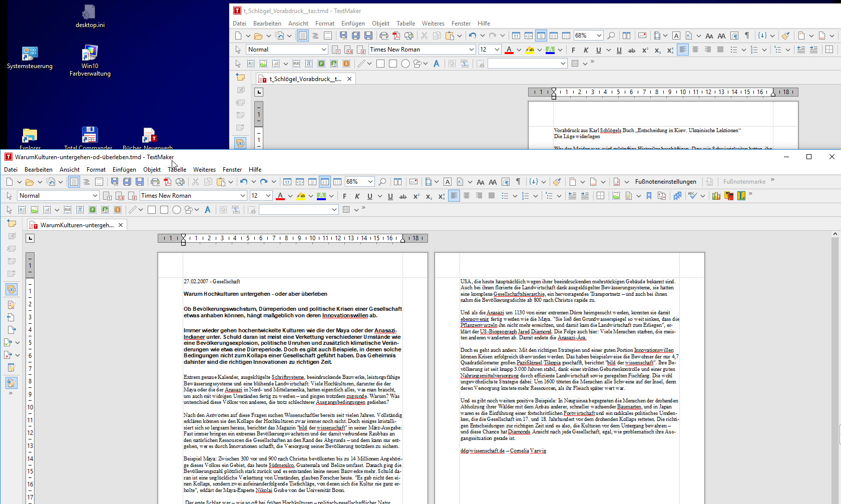
Task: Click the Undo arrow in WarumKulturen window
Action: click(244, 182)
